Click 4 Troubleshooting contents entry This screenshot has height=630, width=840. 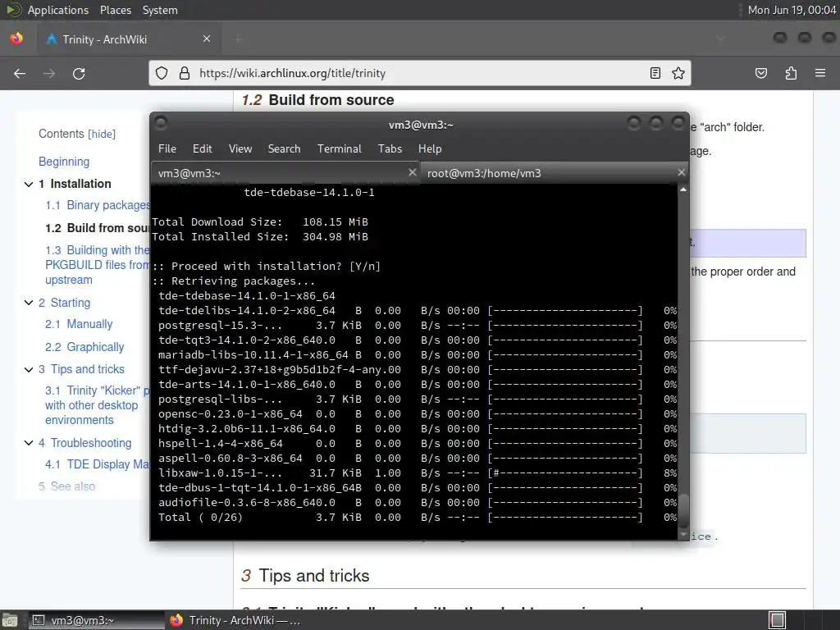point(85,443)
